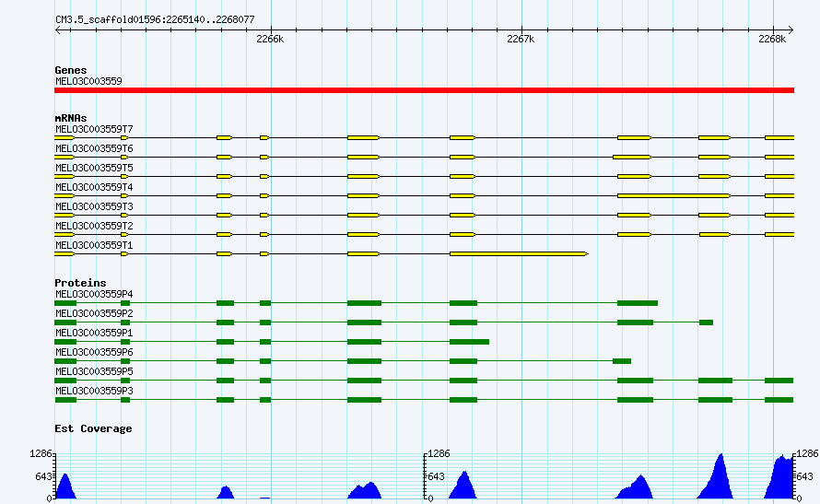
Task: Click the extended seventh exon of transcript T6
Action: pos(632,158)
